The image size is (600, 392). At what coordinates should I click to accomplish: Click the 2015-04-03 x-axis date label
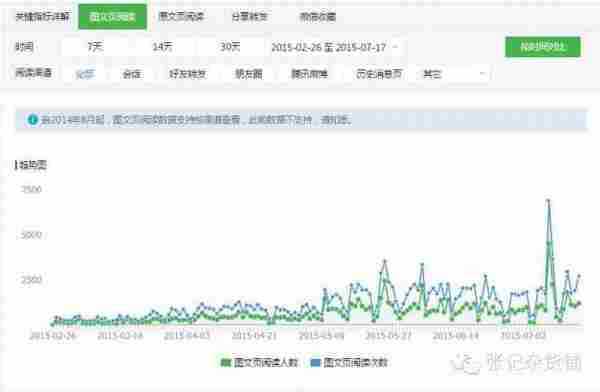pyautogui.click(x=187, y=336)
